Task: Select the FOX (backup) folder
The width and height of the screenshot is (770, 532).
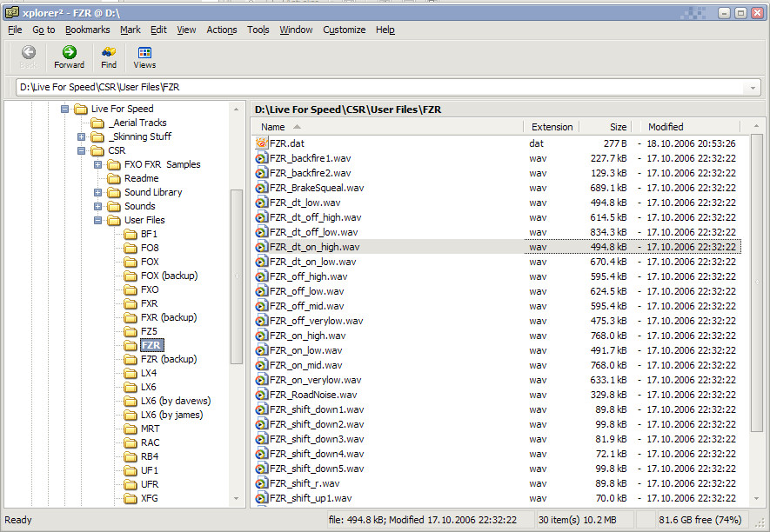Action: click(x=169, y=276)
